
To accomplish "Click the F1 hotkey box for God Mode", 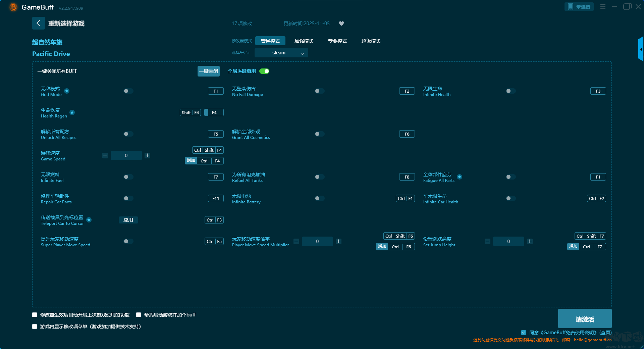I will (x=216, y=91).
